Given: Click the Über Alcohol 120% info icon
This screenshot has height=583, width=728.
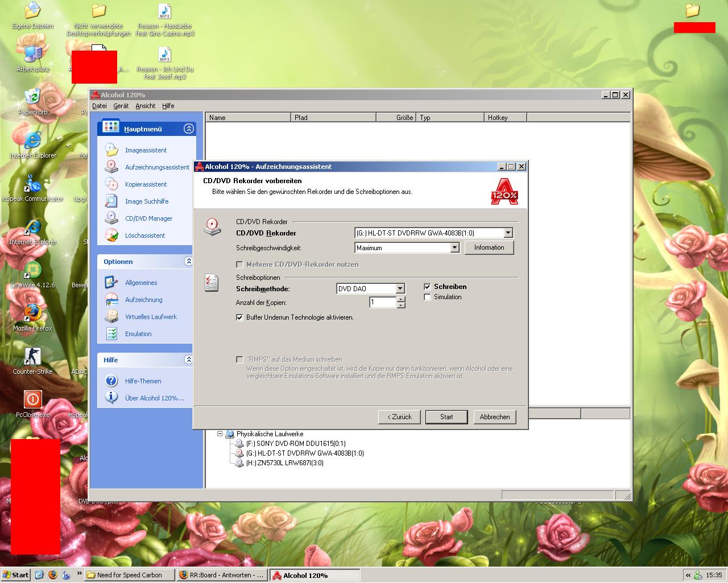Looking at the screenshot, I should 111,398.
